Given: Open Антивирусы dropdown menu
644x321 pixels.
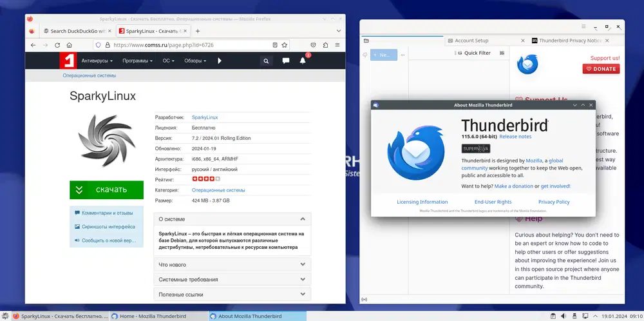Looking at the screenshot, I should point(97,61).
